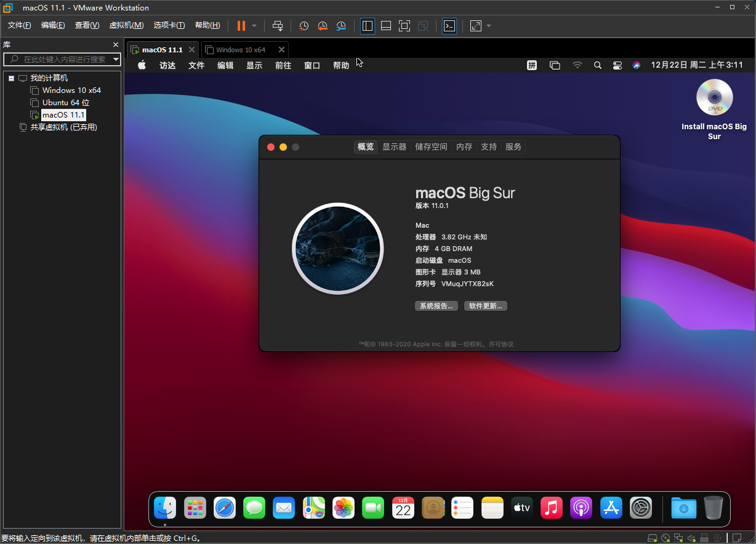Open the 访达 Finder menu
The height and width of the screenshot is (544, 756).
[x=167, y=65]
